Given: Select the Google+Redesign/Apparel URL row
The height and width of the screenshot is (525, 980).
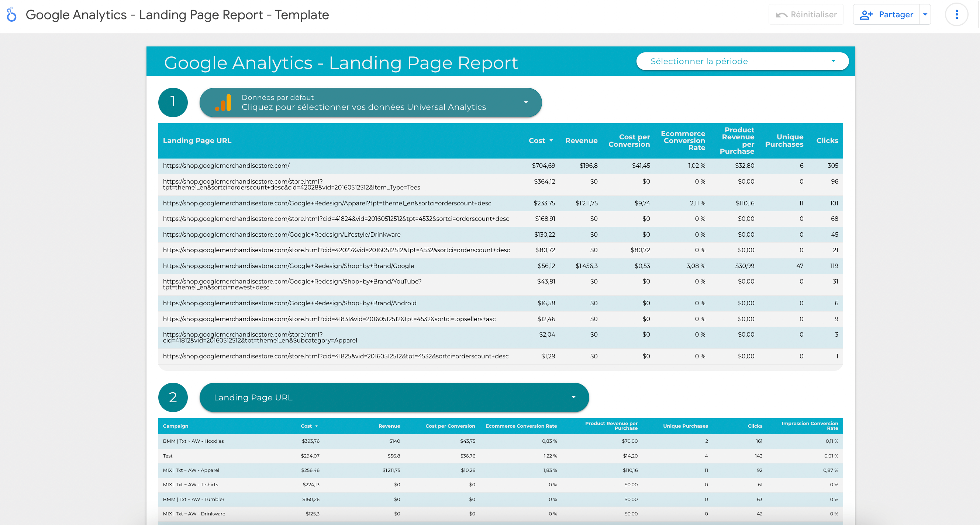Looking at the screenshot, I should click(500, 204).
